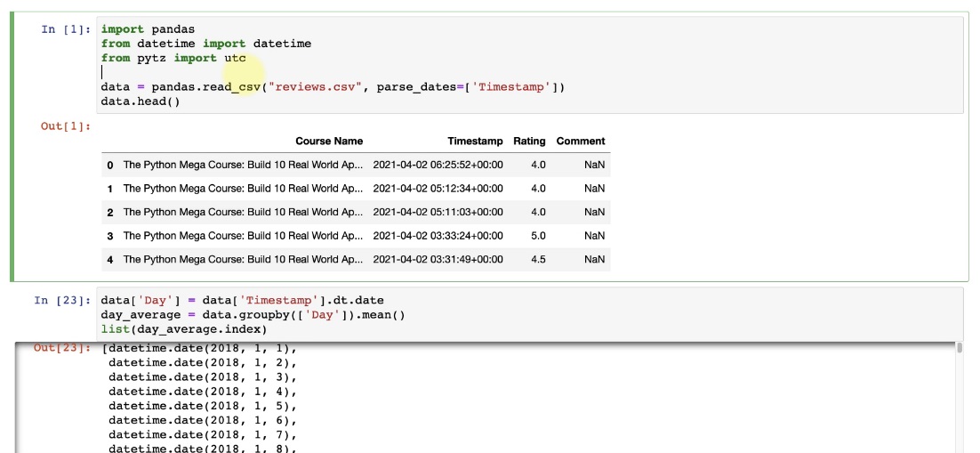This screenshot has height=453, width=980.
Task: Click output line 'datetime.date(2018, 1, 6),'
Action: click(x=203, y=420)
